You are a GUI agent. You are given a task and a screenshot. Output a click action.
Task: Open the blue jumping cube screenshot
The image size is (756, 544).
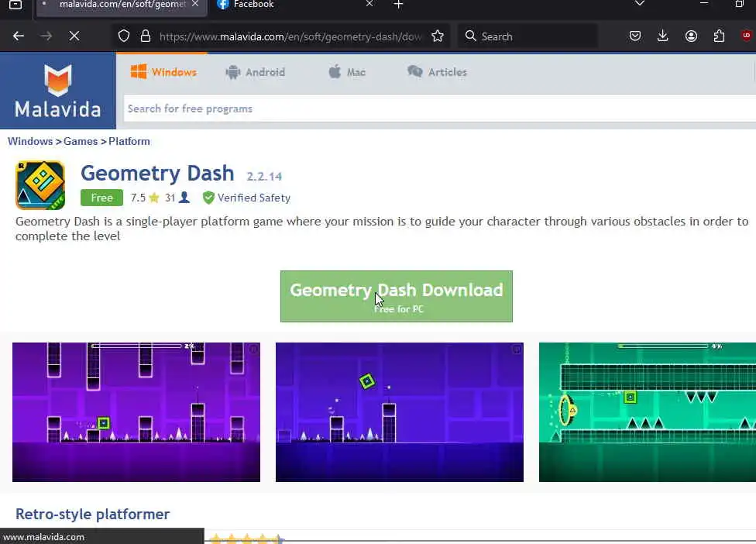(x=399, y=411)
